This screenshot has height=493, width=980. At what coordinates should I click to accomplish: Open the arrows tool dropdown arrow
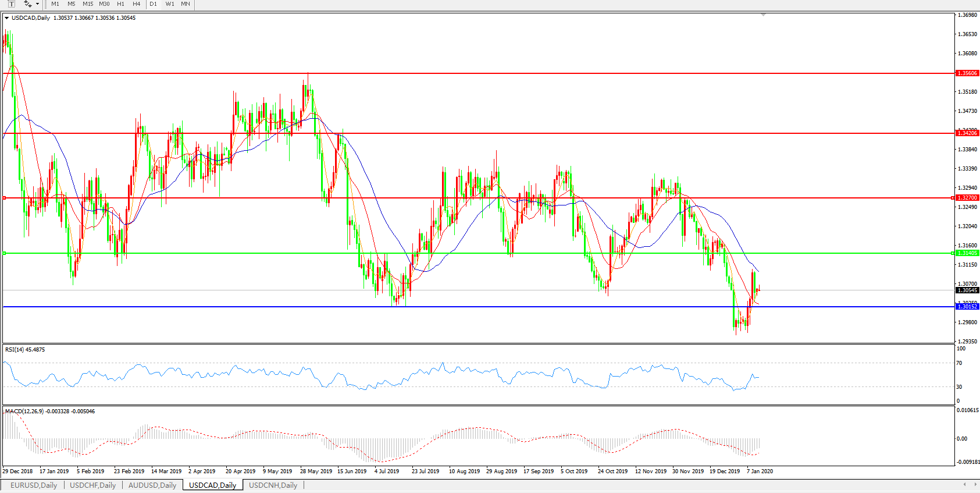point(38,4)
